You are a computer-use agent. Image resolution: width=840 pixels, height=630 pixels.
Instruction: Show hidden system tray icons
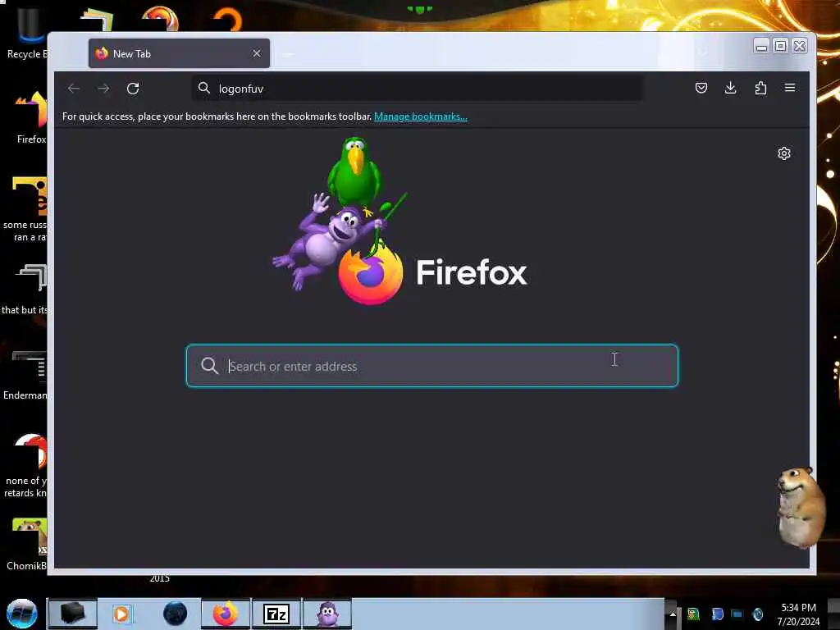click(x=673, y=614)
